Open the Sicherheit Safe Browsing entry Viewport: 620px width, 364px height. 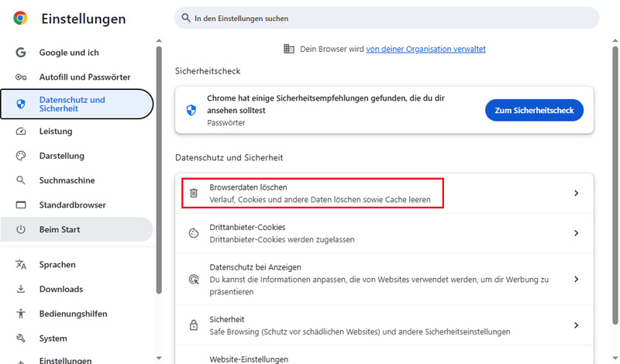[384, 325]
